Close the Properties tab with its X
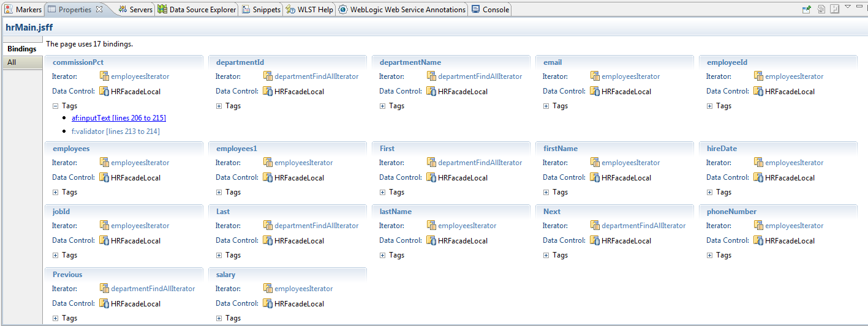Screen dimensions: 868x326 coord(99,9)
